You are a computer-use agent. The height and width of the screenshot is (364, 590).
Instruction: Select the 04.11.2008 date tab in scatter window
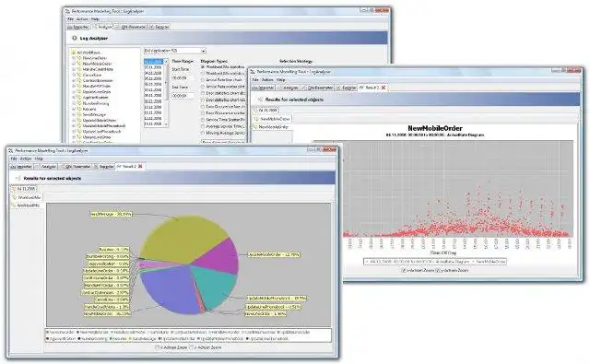click(x=265, y=111)
